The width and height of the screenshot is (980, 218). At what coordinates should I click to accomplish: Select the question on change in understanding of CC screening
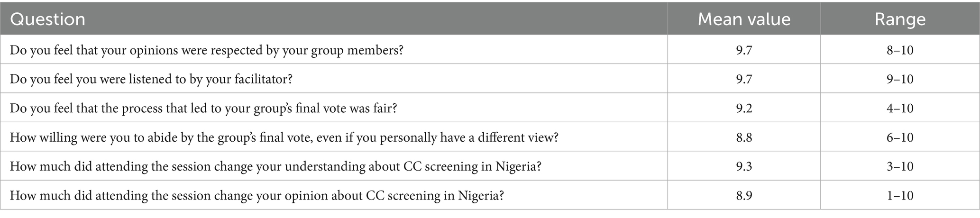275,167
